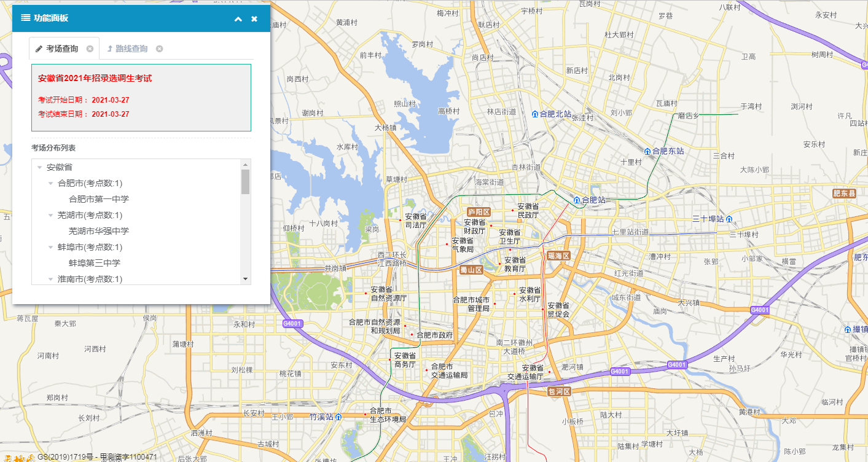This screenshot has width=868, height=462.
Task: Click the 考场分布列表 heading
Action: tap(53, 148)
